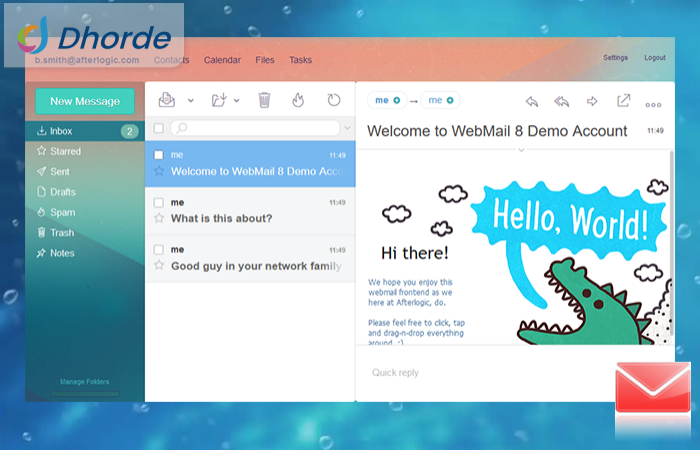Click the Reply All double-arrow icon
700x450 pixels.
pos(562,101)
